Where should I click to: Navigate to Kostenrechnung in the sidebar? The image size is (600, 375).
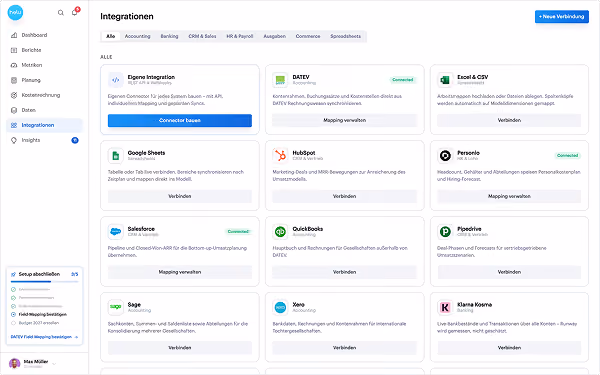pos(44,95)
